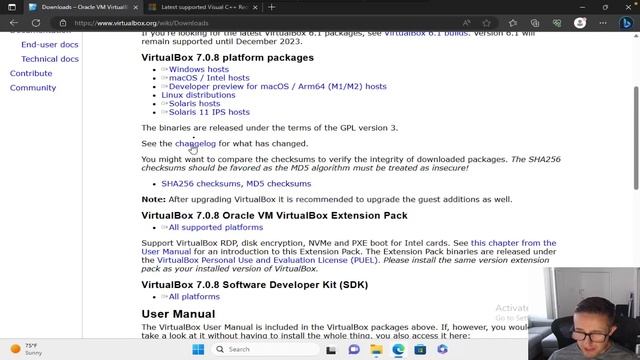View site information lock icon

(x=63, y=23)
